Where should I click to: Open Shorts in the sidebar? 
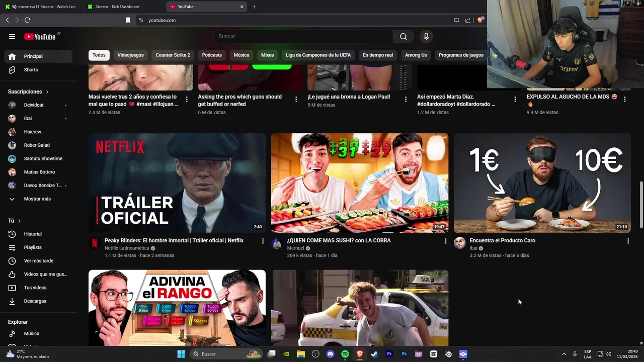[x=38, y=70]
